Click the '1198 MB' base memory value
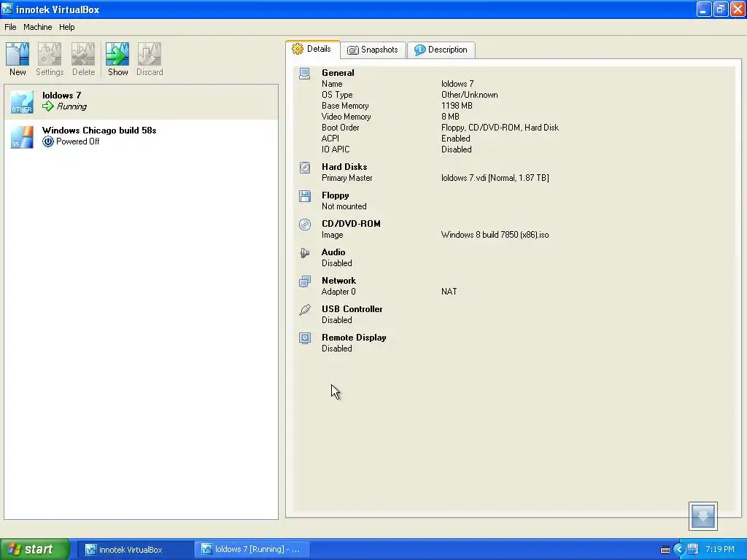Screen dimensions: 747x560 (x=457, y=106)
